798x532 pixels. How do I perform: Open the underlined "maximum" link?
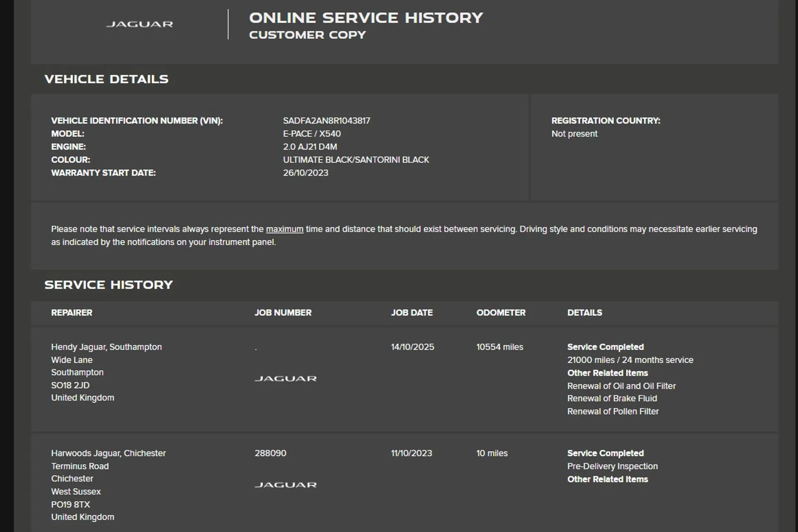(x=285, y=229)
